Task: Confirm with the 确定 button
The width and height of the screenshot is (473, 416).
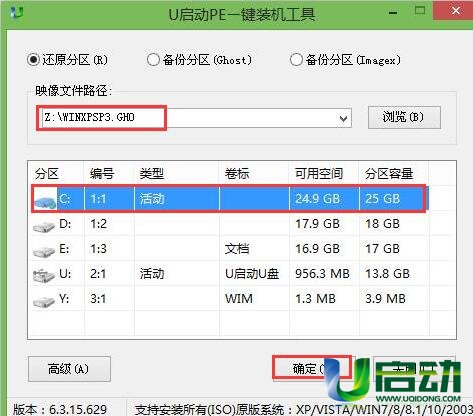Action: 312,368
